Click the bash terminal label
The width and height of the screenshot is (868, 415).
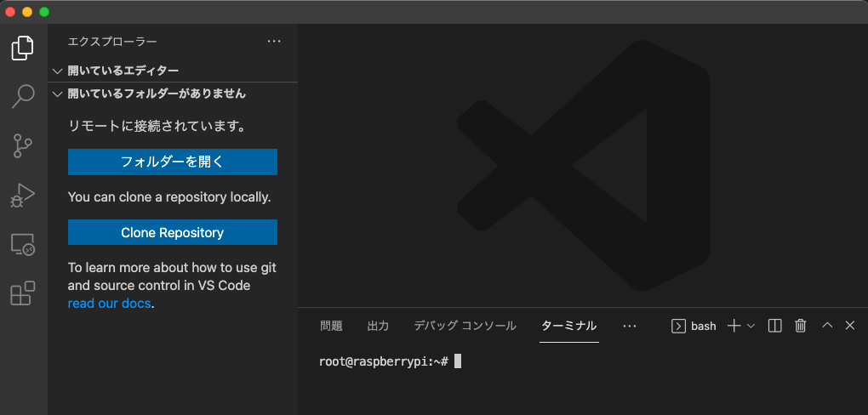(x=703, y=326)
